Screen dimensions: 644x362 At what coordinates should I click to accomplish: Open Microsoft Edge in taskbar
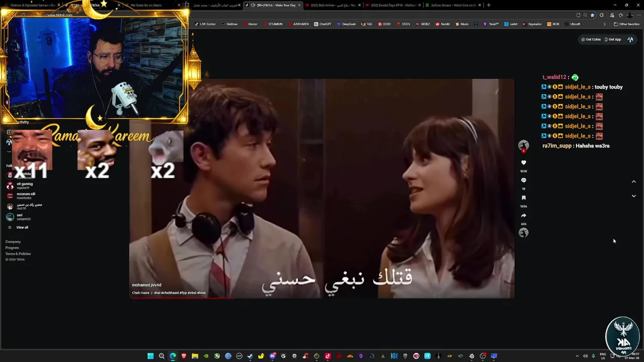pyautogui.click(x=173, y=356)
